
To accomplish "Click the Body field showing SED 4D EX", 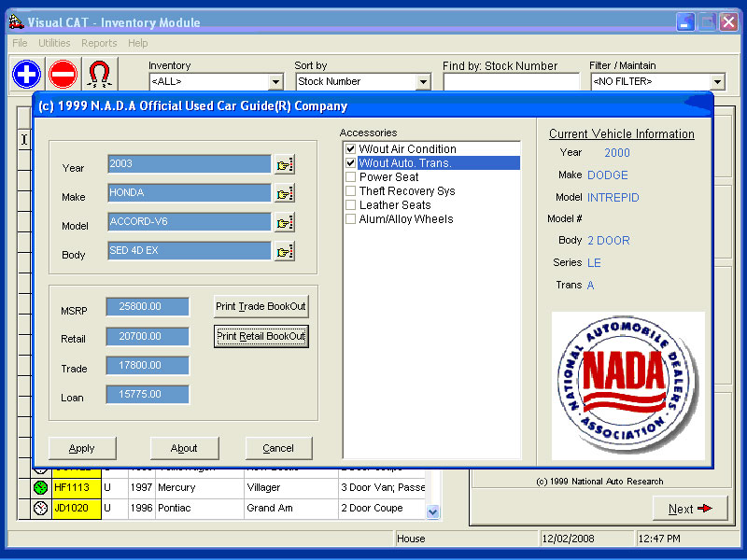I will coord(190,251).
